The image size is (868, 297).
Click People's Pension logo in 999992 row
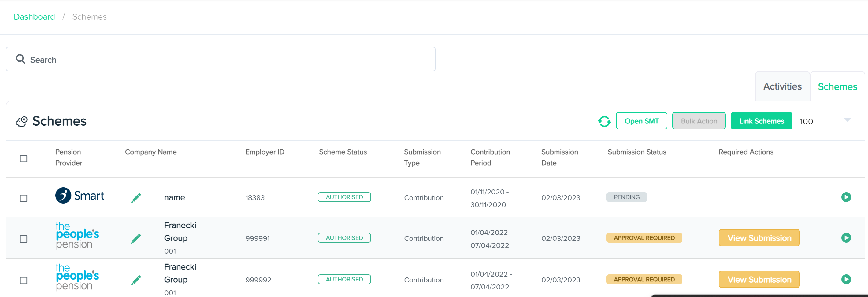coord(77,277)
